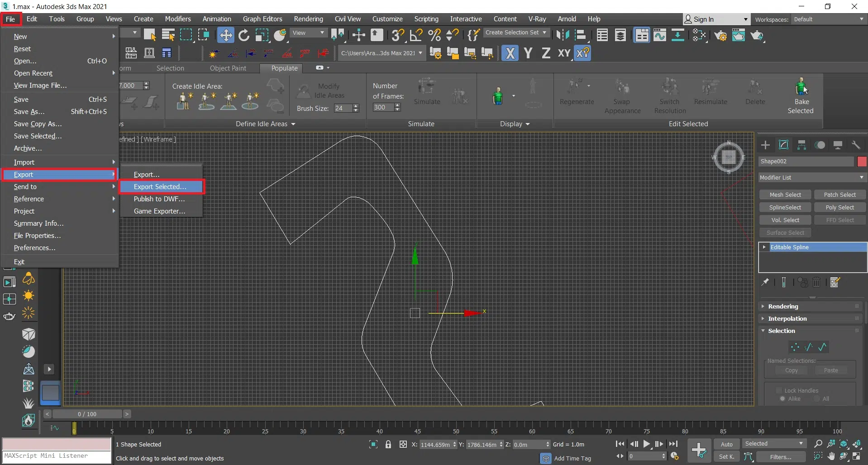The width and height of the screenshot is (868, 465).
Task: Click the Shape002 object color swatch
Action: [862, 161]
